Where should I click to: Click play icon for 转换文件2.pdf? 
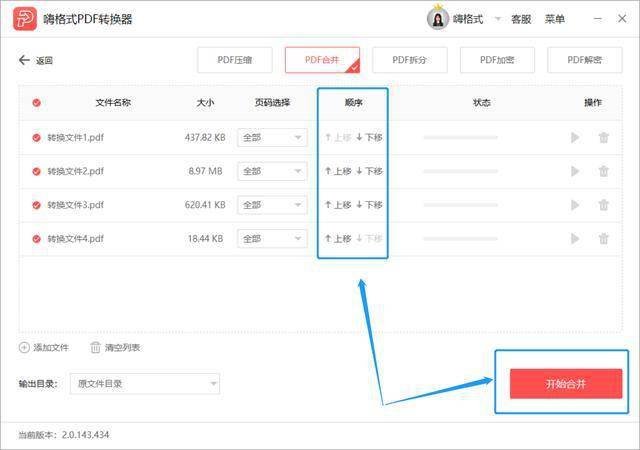(575, 171)
